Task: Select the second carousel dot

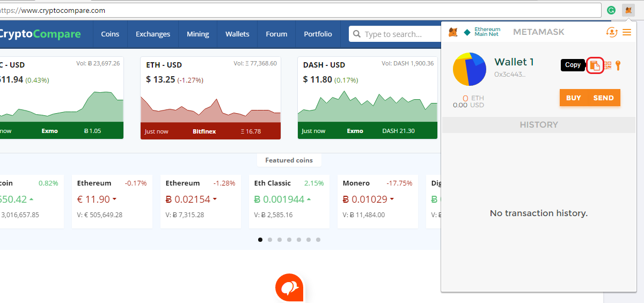Action: [x=270, y=240]
